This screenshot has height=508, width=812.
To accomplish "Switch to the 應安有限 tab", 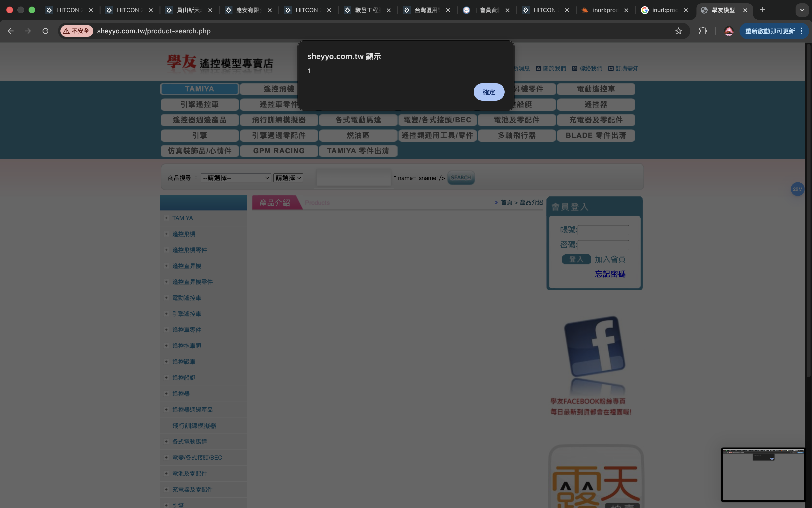I will pos(249,10).
